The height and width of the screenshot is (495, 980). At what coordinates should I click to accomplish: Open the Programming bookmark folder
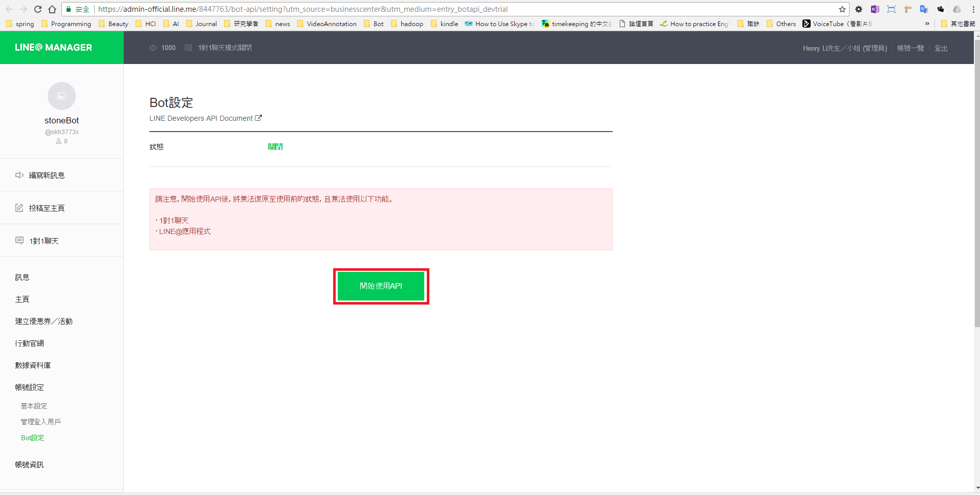pos(66,24)
